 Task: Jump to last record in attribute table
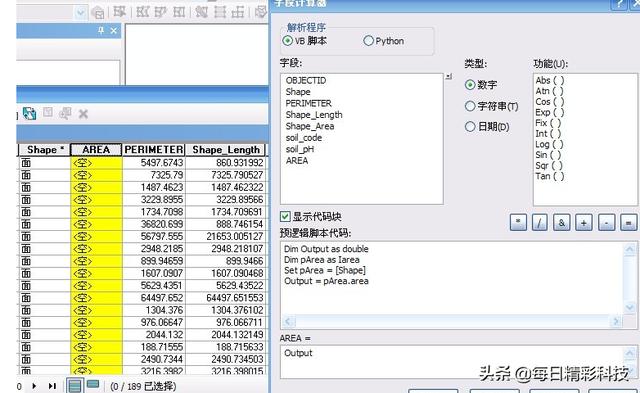pos(52,386)
